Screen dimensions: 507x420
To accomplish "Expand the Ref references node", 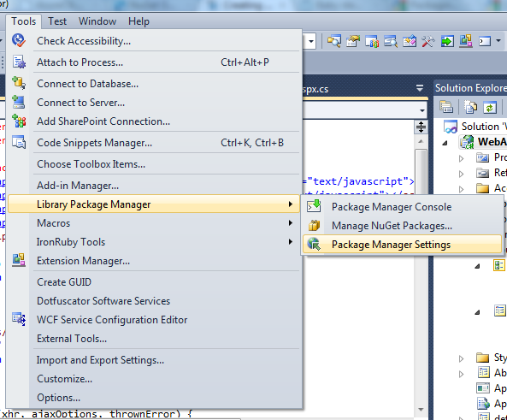I will pos(462,174).
